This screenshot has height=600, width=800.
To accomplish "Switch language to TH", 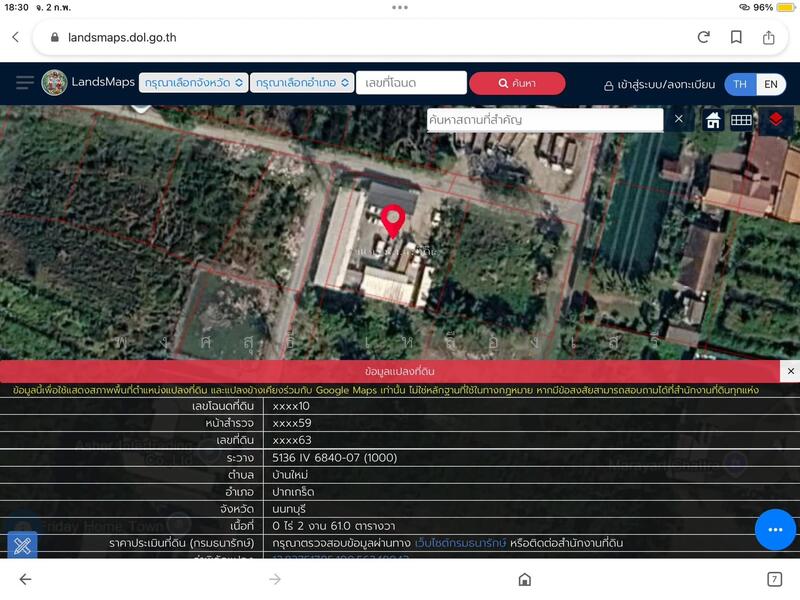I will 740,84.
